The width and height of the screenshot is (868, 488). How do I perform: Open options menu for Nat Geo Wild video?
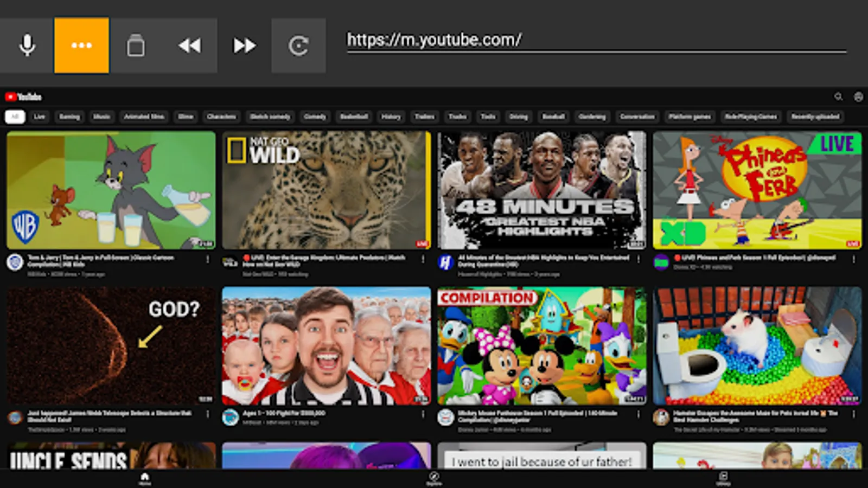(423, 260)
